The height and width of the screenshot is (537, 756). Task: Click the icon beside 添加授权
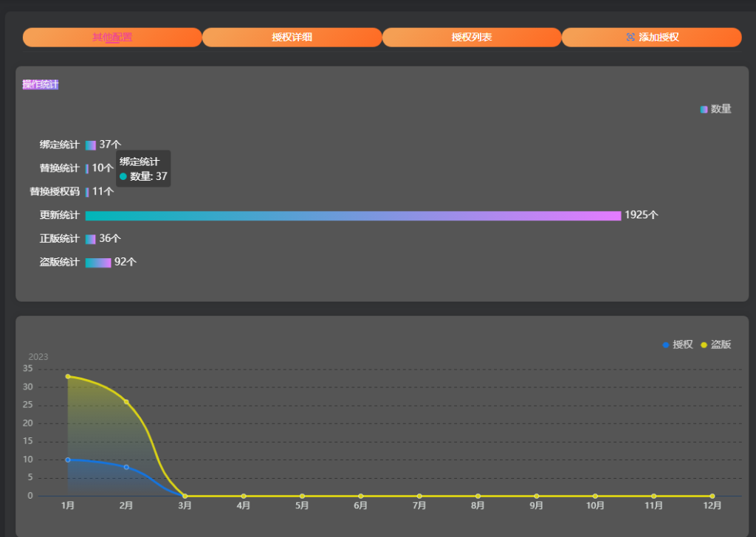pos(630,37)
